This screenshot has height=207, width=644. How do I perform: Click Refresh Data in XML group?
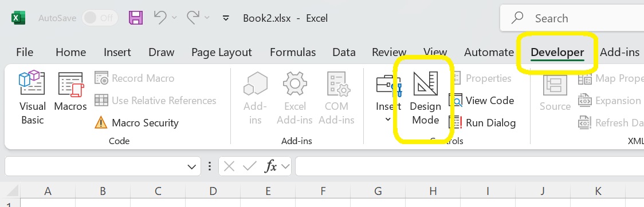[x=611, y=122]
